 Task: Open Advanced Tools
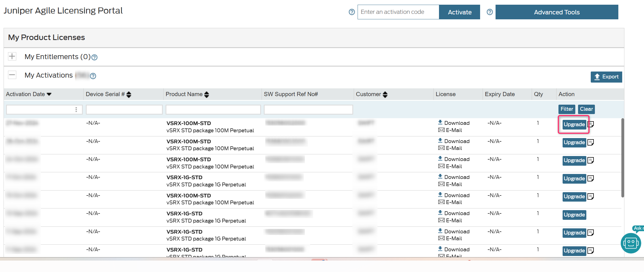(x=557, y=12)
